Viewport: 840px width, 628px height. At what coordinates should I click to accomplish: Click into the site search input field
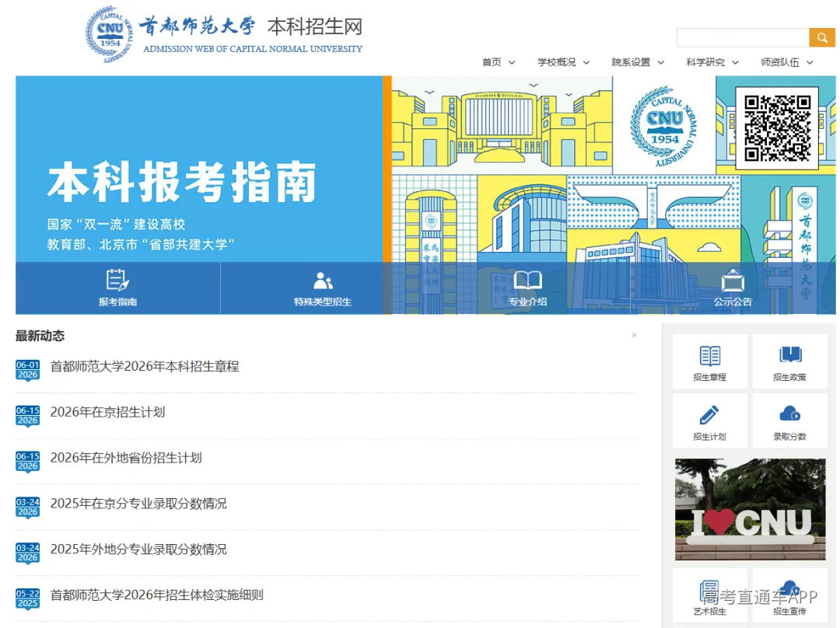click(743, 38)
